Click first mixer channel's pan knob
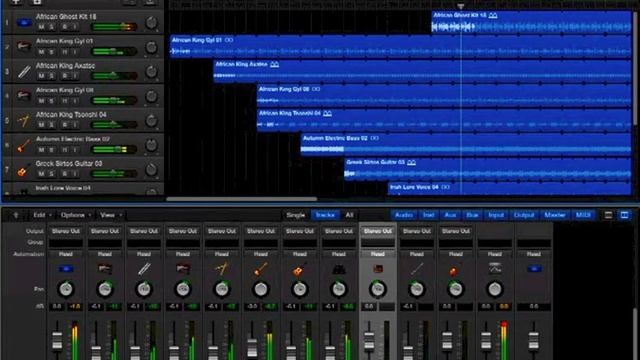Image resolution: width=640 pixels, height=360 pixels. click(x=66, y=289)
